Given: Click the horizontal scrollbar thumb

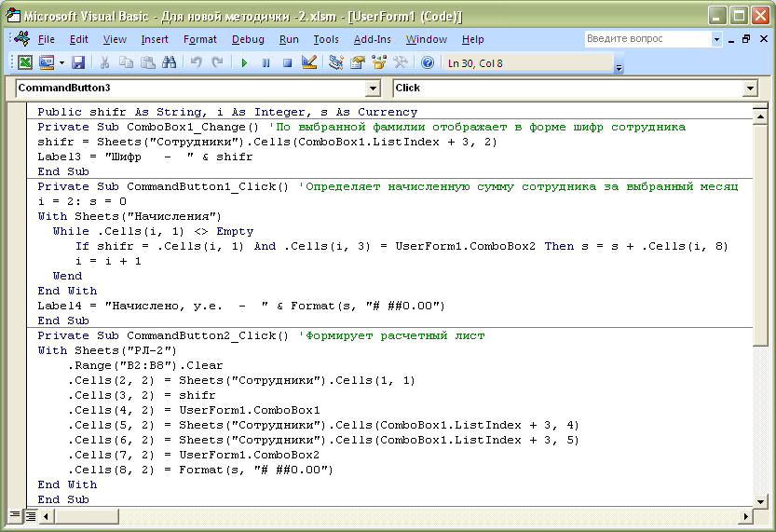Looking at the screenshot, I should pyautogui.click(x=87, y=517).
